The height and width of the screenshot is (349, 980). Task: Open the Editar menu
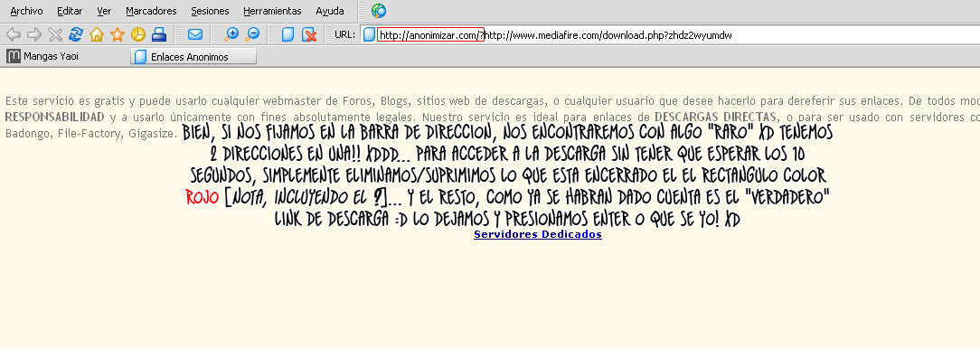pyautogui.click(x=70, y=11)
